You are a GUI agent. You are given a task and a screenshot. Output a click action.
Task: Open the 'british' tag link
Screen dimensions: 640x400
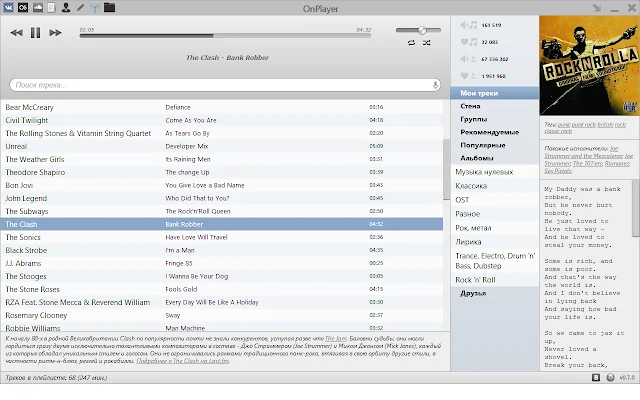click(x=605, y=125)
